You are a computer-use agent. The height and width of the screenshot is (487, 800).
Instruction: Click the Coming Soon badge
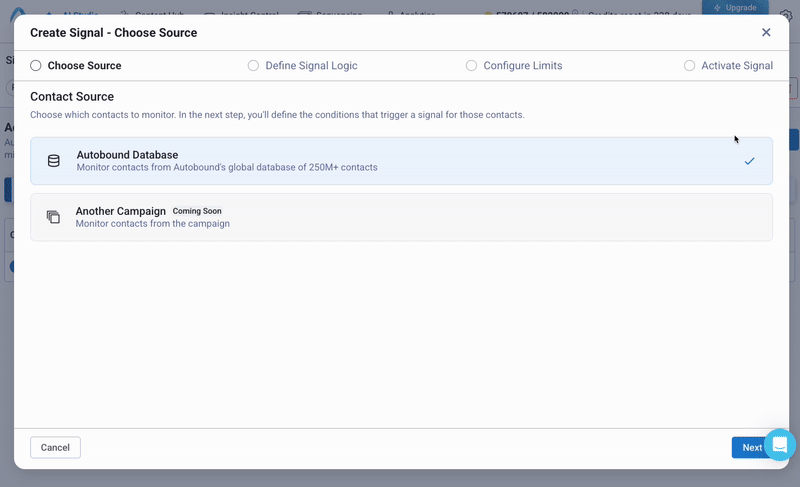[x=197, y=211]
